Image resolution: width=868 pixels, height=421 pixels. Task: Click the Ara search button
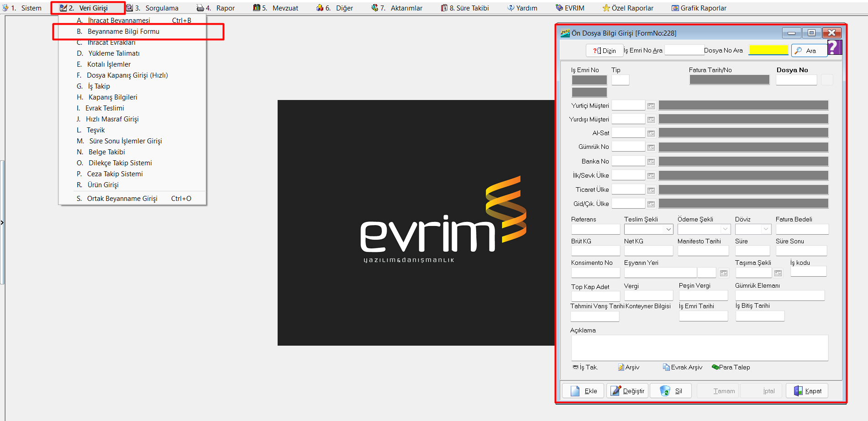809,51
